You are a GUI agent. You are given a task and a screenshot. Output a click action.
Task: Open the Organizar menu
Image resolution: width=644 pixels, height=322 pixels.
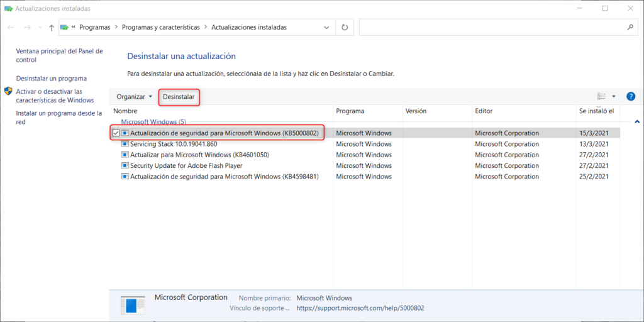click(x=135, y=97)
